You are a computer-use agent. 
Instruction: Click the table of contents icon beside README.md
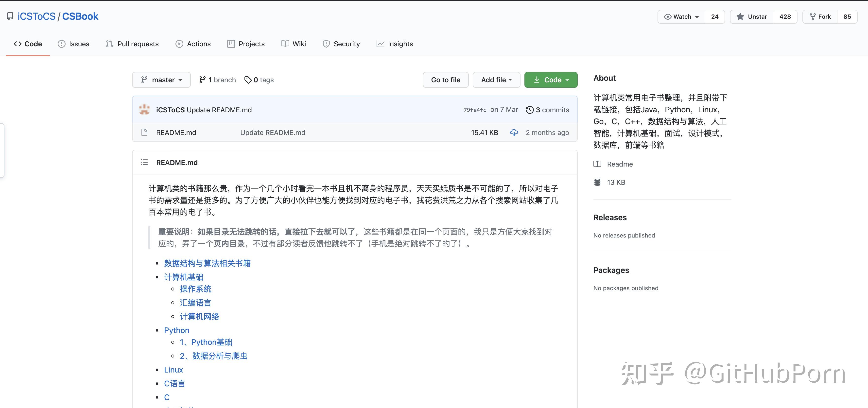coord(144,162)
